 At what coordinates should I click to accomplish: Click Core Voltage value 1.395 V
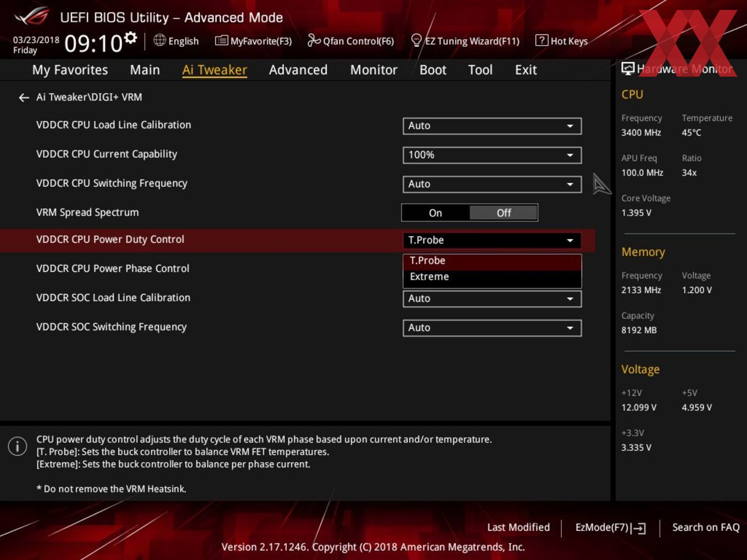(x=636, y=212)
